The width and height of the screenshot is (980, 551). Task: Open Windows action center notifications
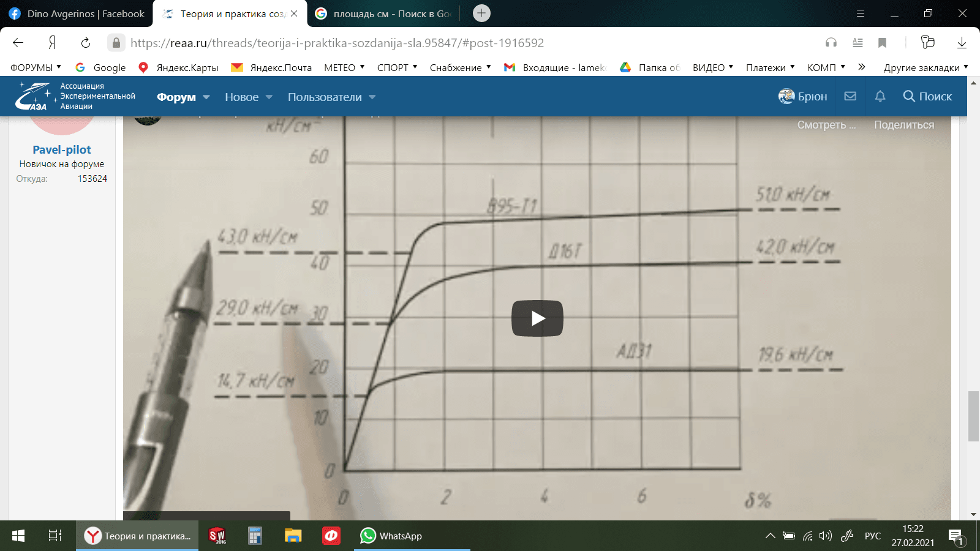tap(957, 537)
